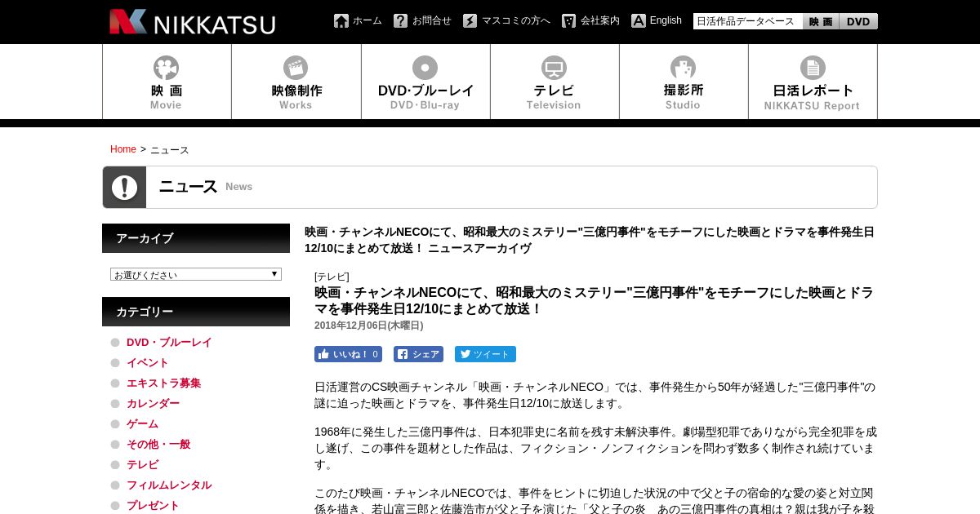This screenshot has height=514, width=980.
Task: Open the 映像制作 Works navigation tab
Action: point(296,82)
